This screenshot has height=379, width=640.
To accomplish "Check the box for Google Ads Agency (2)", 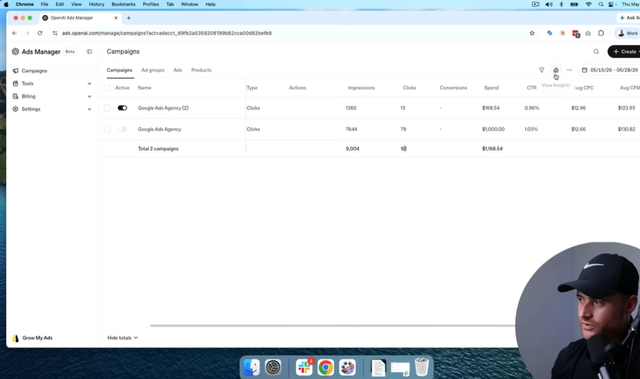I will click(x=107, y=108).
